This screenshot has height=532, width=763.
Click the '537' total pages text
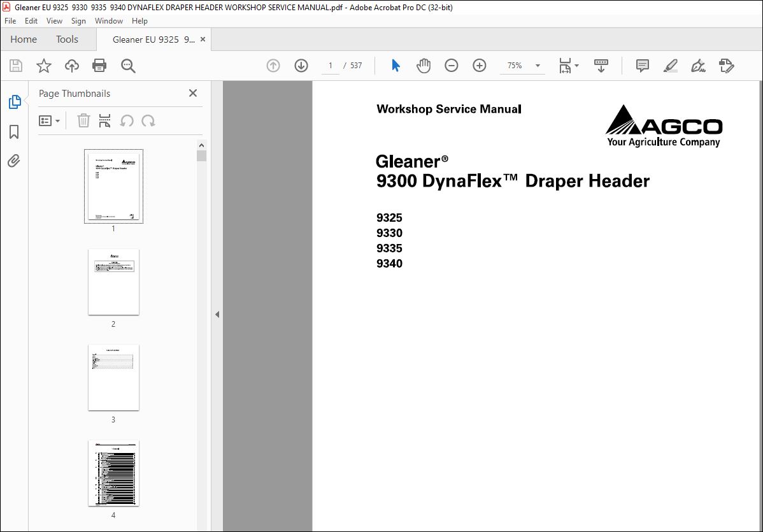point(356,65)
